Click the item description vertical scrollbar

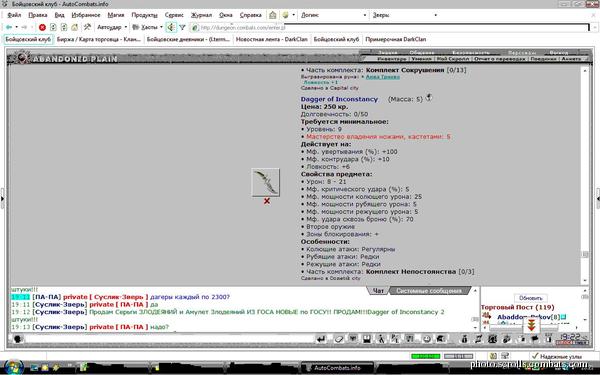coord(585,175)
